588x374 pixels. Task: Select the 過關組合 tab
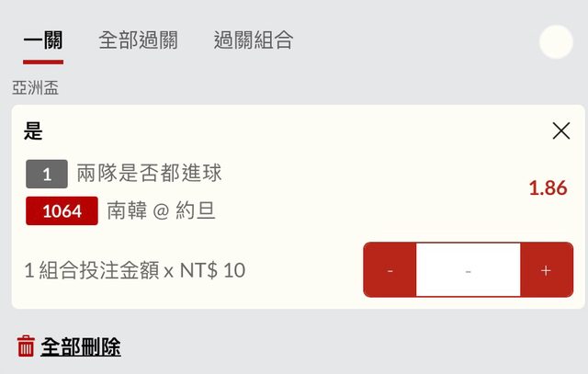253,40
